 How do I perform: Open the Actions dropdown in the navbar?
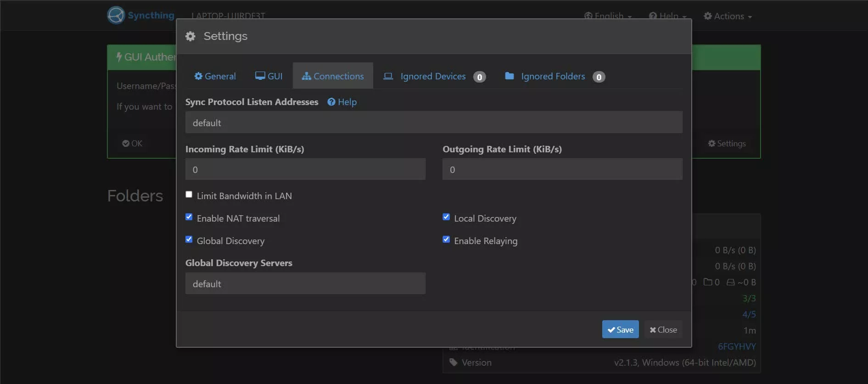[728, 16]
